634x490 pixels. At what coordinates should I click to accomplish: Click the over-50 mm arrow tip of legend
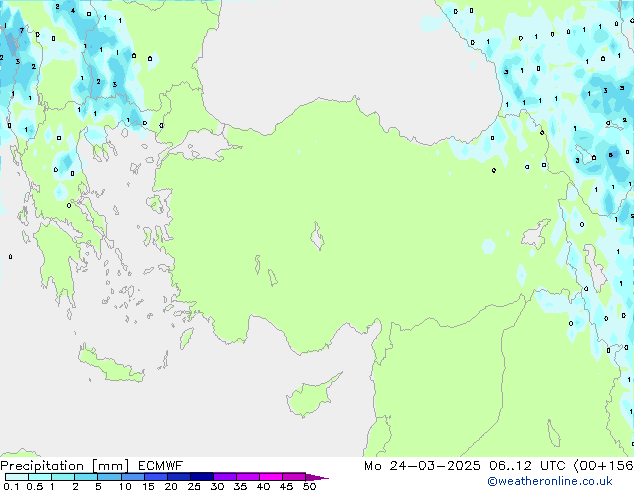click(317, 477)
